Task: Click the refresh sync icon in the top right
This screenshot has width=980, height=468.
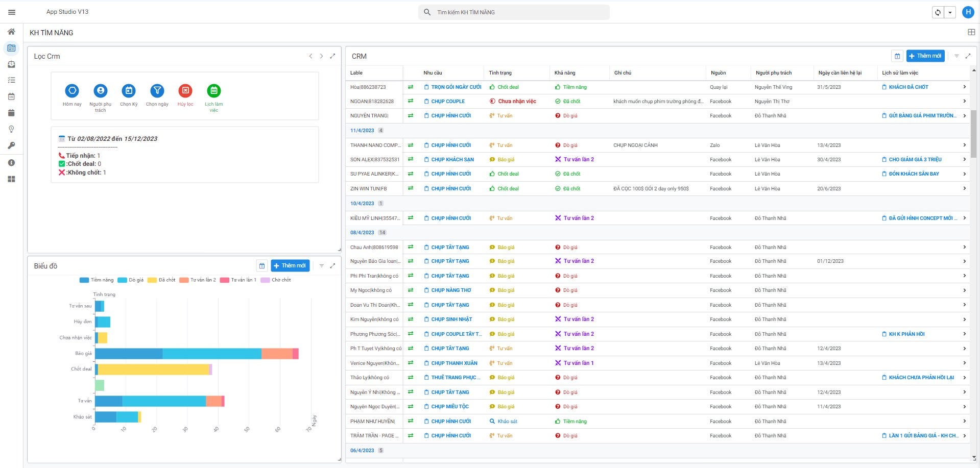Action: pyautogui.click(x=938, y=13)
